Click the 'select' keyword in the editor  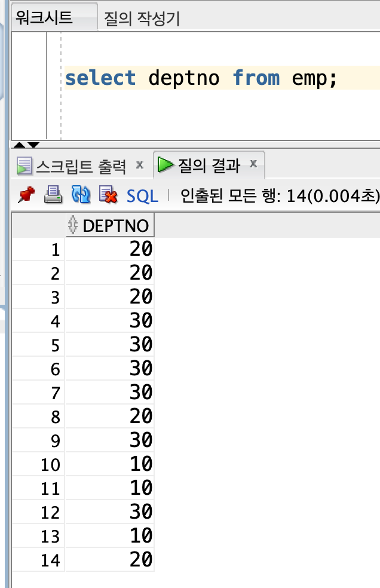click(100, 78)
